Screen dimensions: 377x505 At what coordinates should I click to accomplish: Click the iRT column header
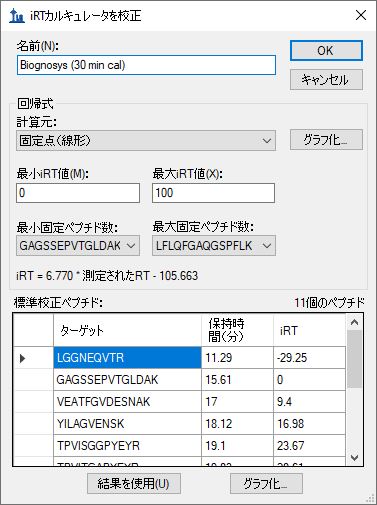click(309, 331)
